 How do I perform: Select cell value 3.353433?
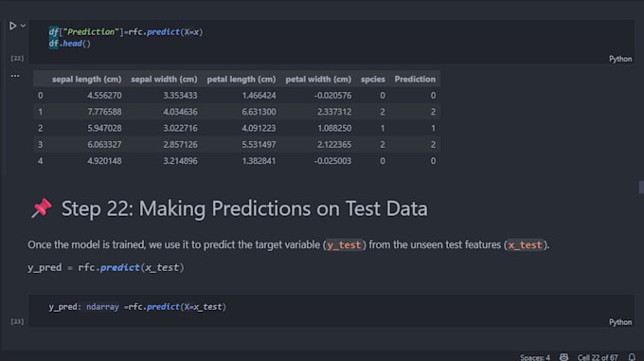point(180,96)
